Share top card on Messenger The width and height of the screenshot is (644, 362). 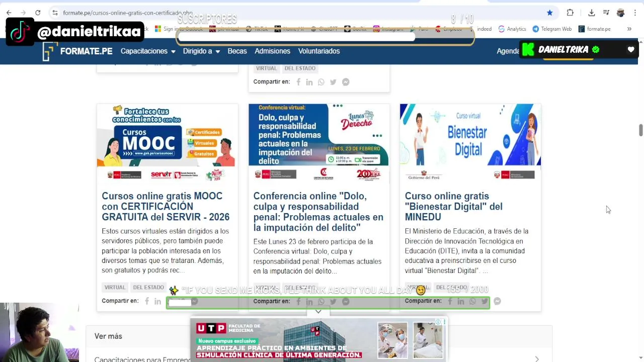tap(346, 82)
